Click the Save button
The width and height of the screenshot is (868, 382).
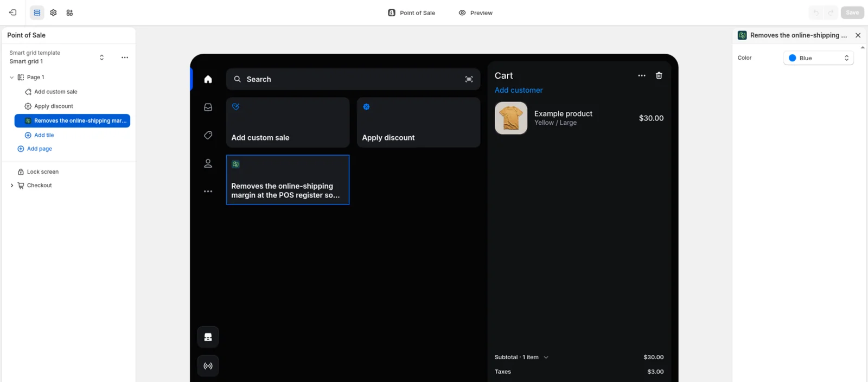(x=852, y=12)
